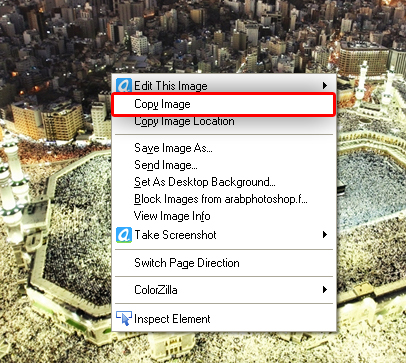Open Take Screenshot menu entry
This screenshot has width=406, height=363.
coord(223,235)
